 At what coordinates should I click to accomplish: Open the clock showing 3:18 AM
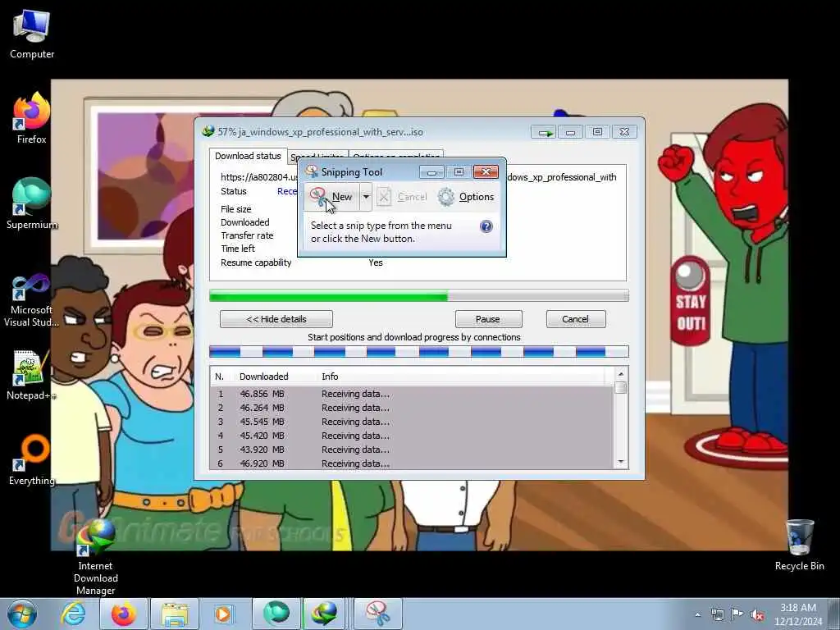point(798,614)
